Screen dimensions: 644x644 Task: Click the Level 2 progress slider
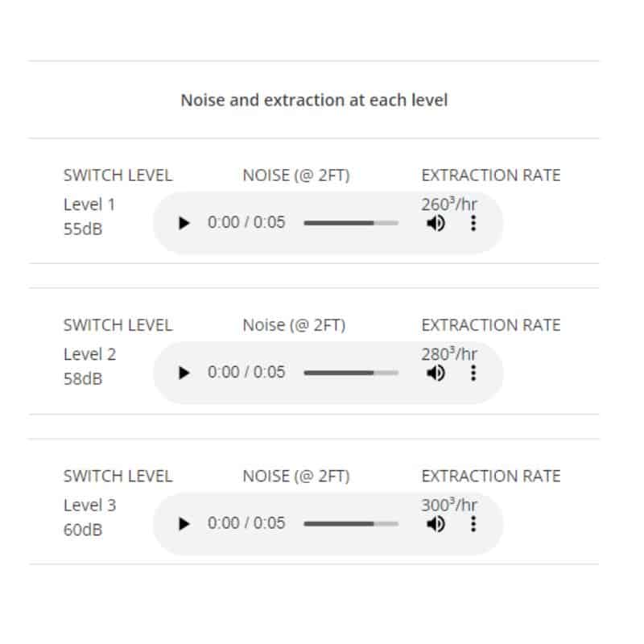pyautogui.click(x=350, y=373)
